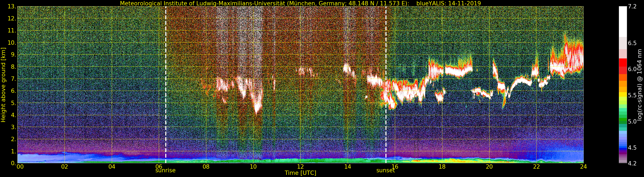Click the '6.0' colorbar scale value
Viewport: 644px width, 177px height.
632,69
